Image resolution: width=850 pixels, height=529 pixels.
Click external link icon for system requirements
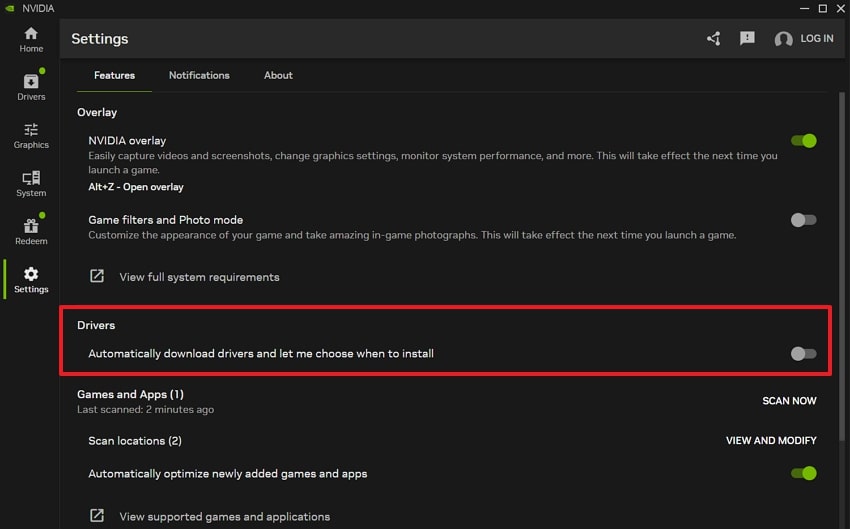[96, 276]
